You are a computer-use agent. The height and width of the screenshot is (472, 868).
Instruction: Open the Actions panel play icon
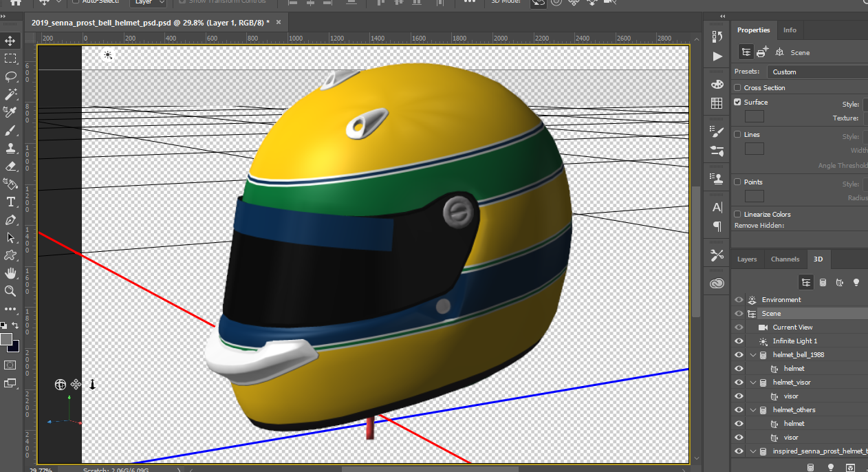(x=717, y=56)
